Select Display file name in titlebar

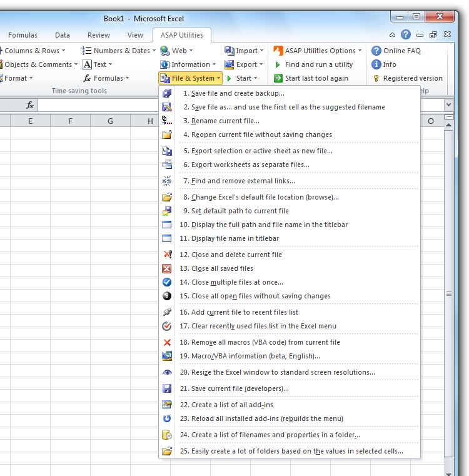coord(290,238)
